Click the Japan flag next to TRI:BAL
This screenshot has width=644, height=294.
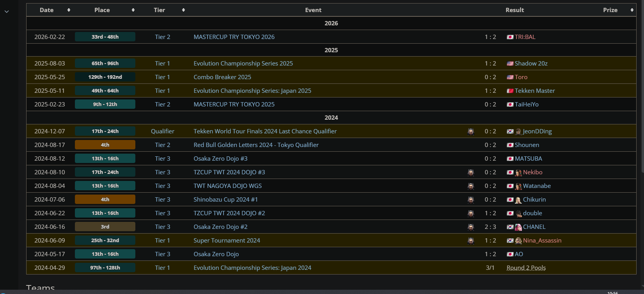click(x=510, y=37)
